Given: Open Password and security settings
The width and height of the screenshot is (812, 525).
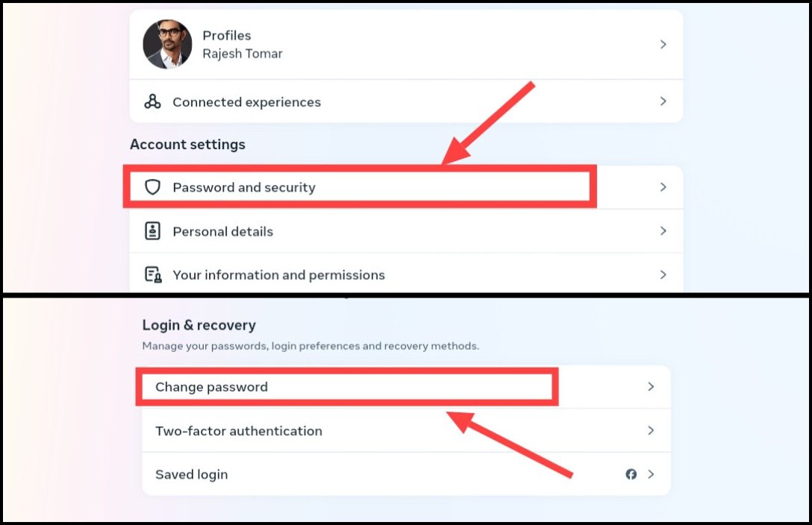Looking at the screenshot, I should (406, 187).
